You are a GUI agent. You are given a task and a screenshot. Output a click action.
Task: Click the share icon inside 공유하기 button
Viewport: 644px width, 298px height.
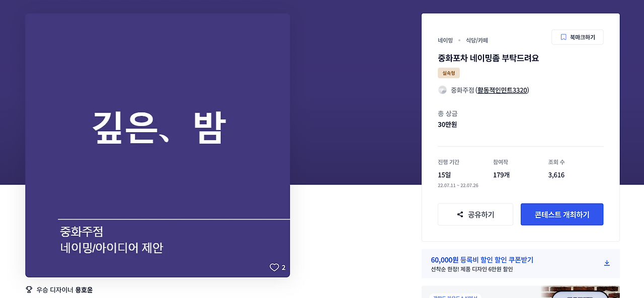click(459, 214)
